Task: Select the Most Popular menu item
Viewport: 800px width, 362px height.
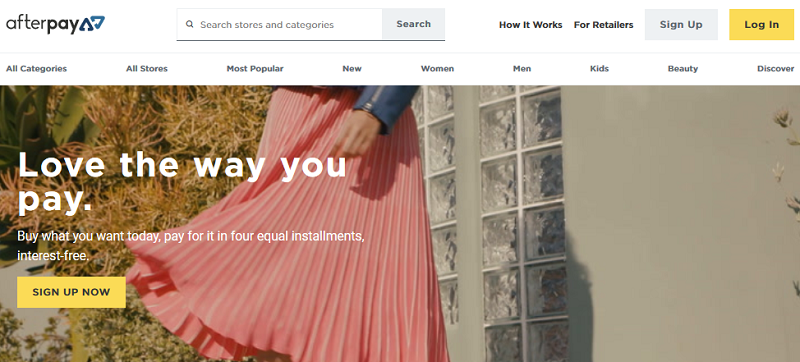Action: pos(255,68)
